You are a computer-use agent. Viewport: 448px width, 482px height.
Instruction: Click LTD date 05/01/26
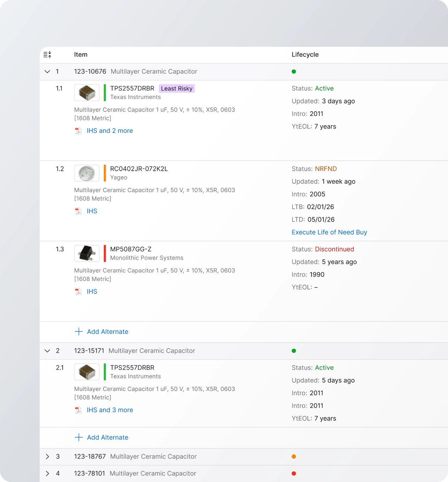[x=321, y=220]
